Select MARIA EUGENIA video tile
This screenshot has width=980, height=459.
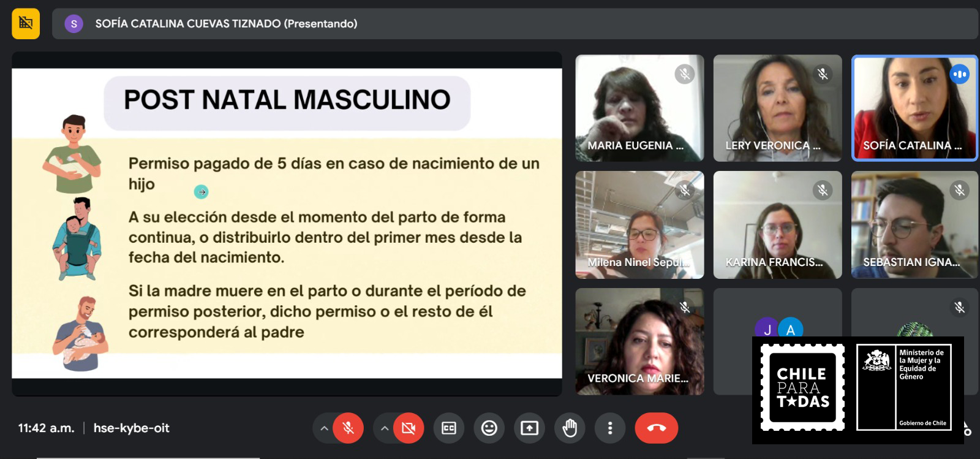click(x=639, y=108)
